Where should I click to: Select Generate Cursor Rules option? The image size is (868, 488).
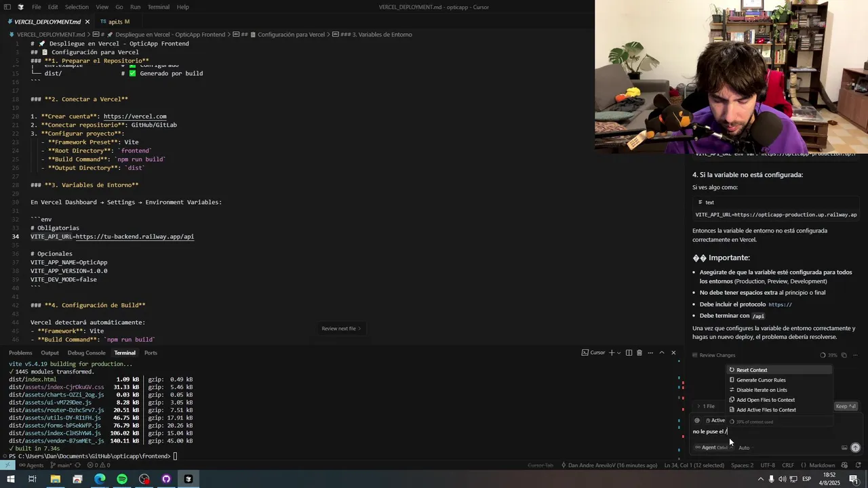[x=779, y=380]
